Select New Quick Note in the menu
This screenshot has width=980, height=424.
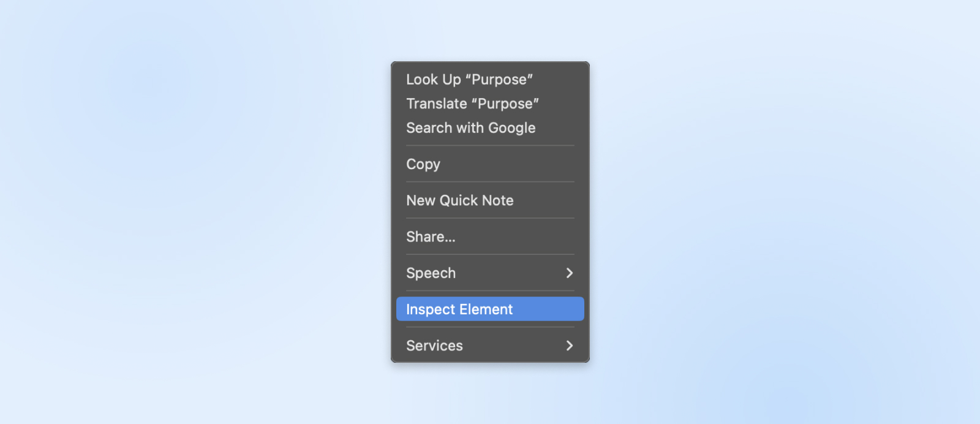460,200
